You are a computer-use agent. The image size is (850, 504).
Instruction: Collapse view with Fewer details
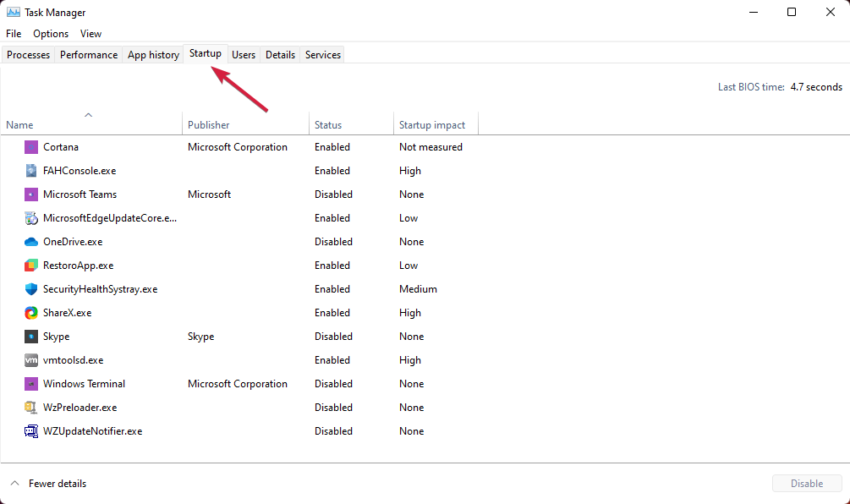point(57,484)
